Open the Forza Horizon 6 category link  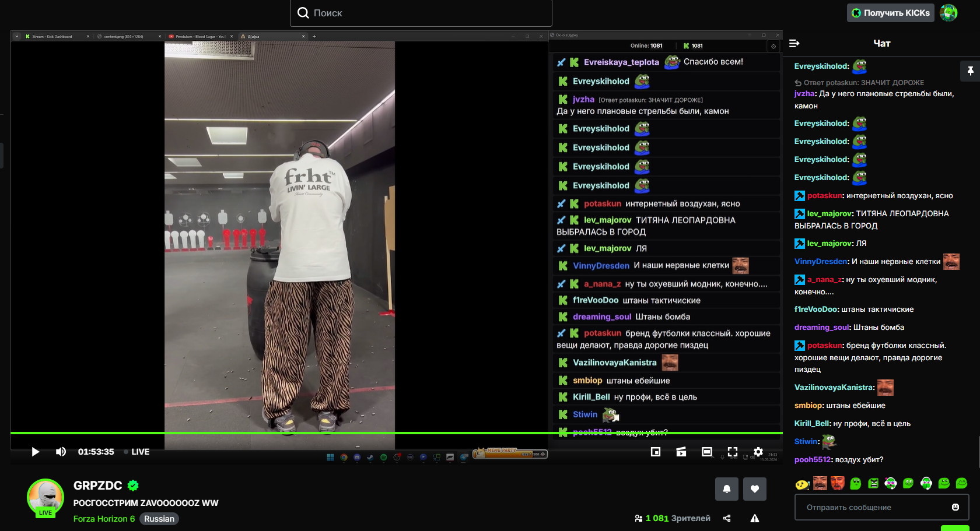pos(104,519)
